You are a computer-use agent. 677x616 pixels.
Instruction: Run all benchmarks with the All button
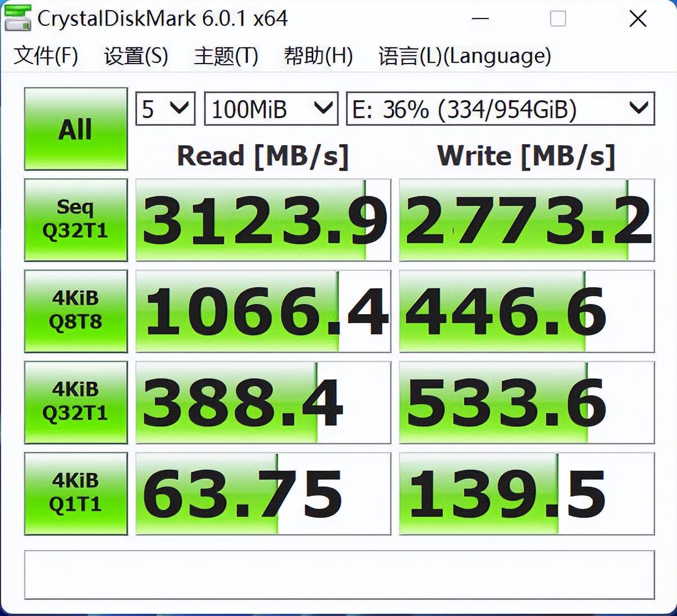(76, 129)
